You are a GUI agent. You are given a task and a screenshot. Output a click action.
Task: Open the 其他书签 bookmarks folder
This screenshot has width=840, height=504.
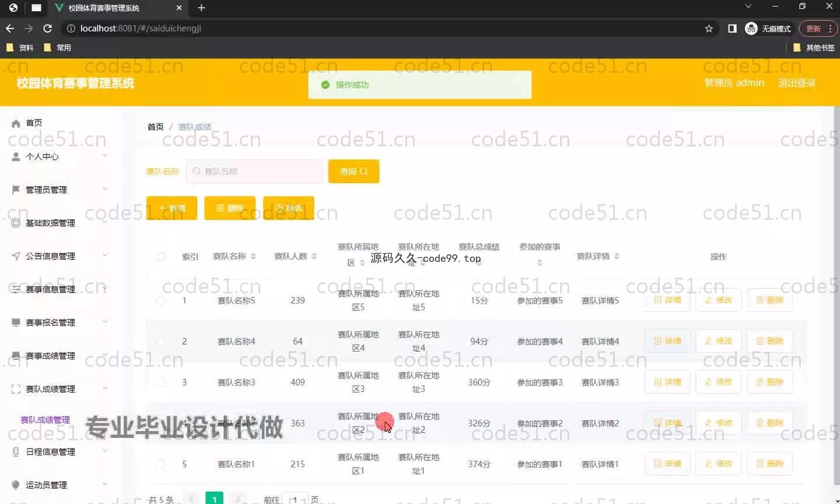(814, 48)
